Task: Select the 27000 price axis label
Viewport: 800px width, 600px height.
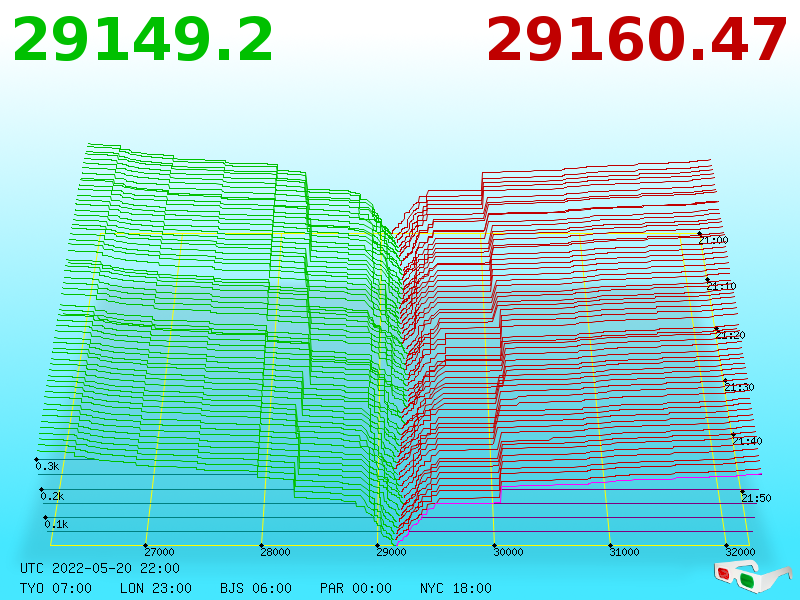Action: click(x=159, y=552)
